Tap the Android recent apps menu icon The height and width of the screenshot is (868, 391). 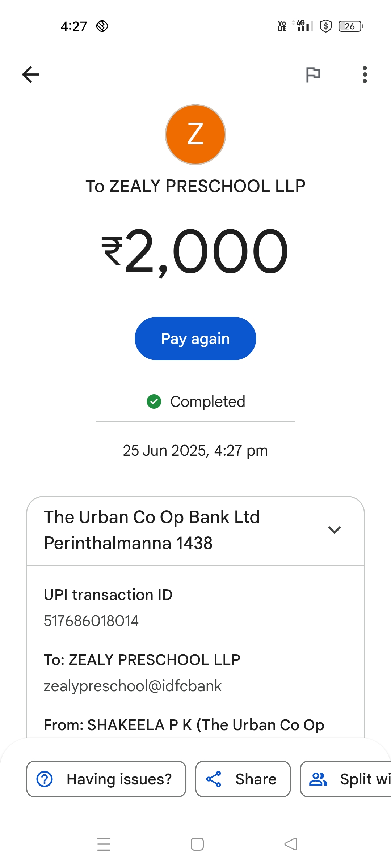[104, 844]
